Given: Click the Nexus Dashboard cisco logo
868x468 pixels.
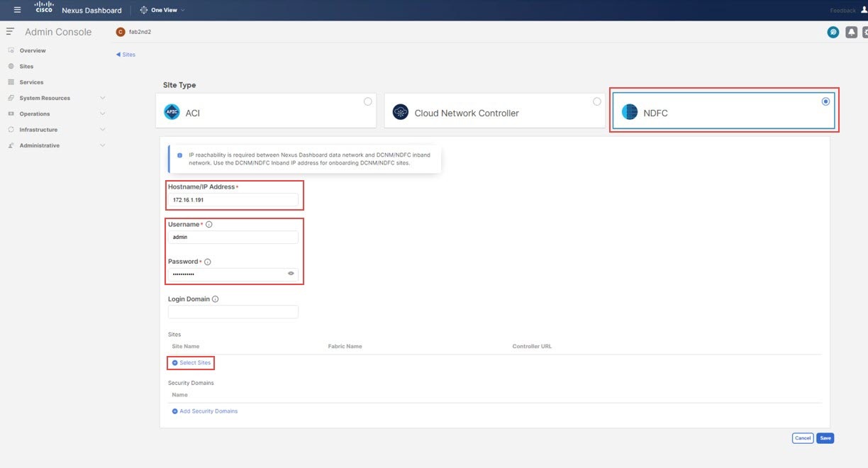Looking at the screenshot, I should point(43,9).
